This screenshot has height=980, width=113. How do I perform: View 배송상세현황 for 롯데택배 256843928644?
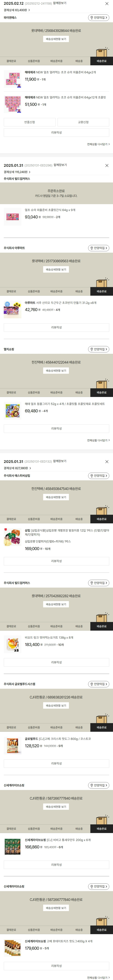pyautogui.click(x=56, y=39)
